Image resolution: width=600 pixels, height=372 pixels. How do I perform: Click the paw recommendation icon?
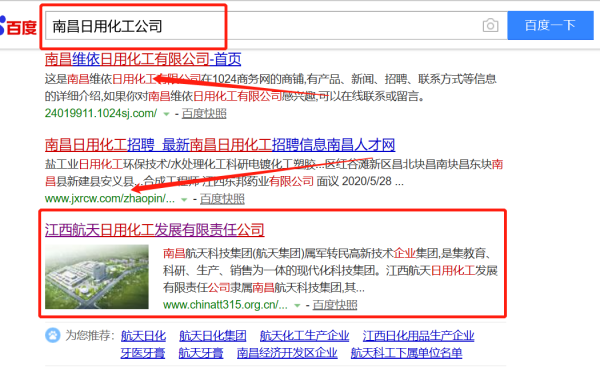(52, 335)
